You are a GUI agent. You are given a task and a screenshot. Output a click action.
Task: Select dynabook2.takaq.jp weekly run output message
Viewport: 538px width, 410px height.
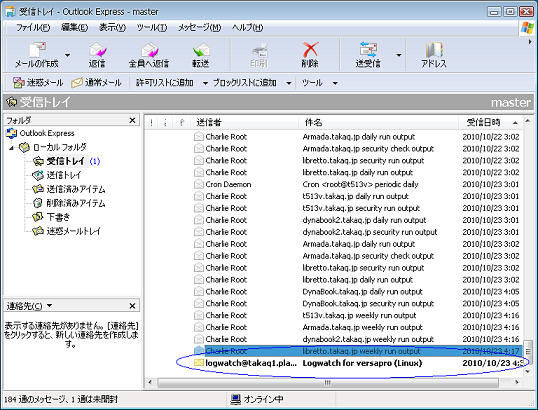pyautogui.click(x=357, y=339)
